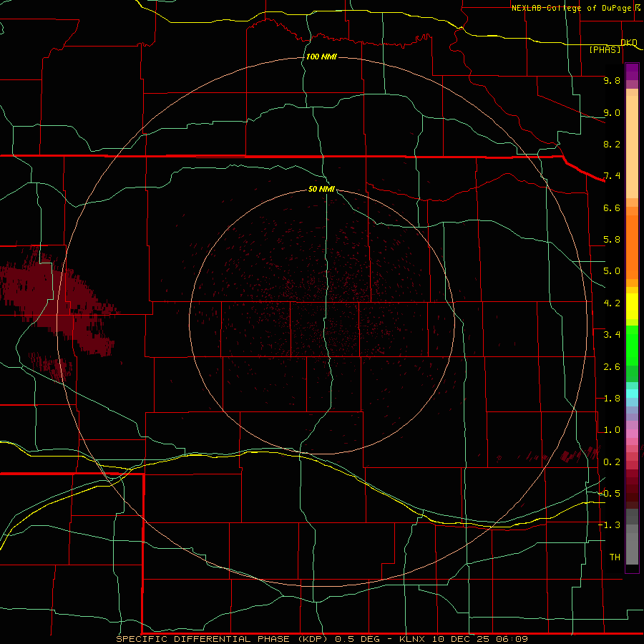Pick the yellow color bar segment
The image size is (644, 644).
632,306
